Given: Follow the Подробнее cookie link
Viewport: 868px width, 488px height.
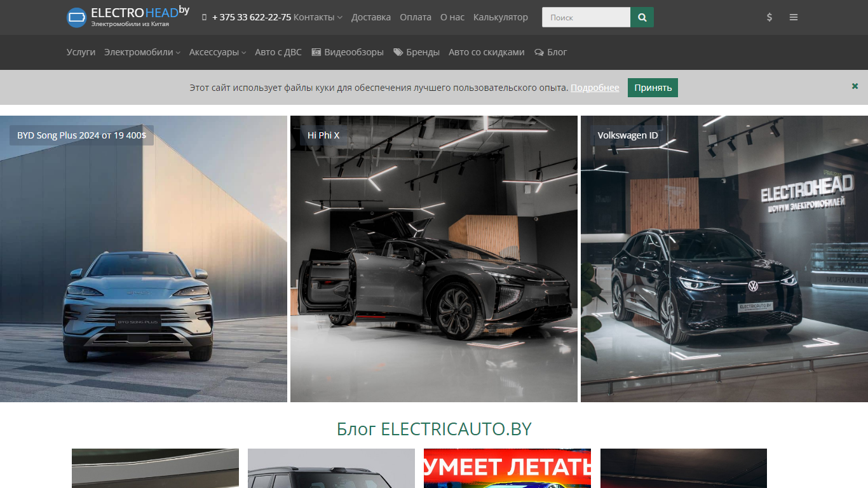Looking at the screenshot, I should 595,88.
